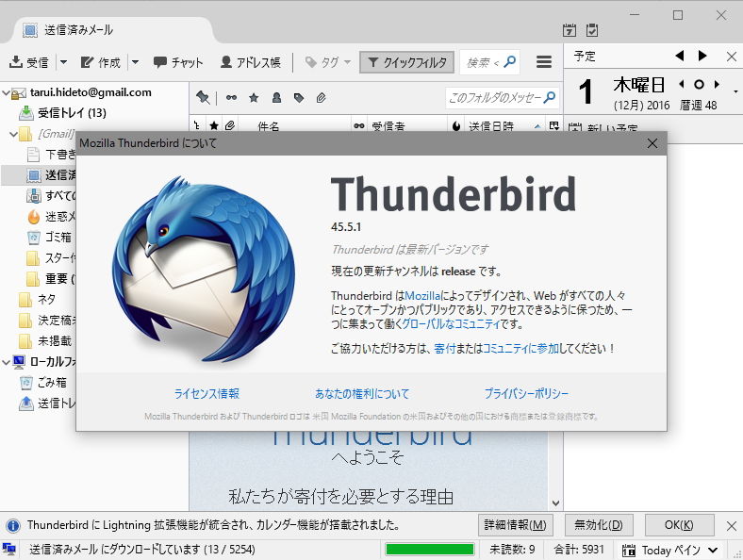Screen dimensions: 743x560
Task: Select the ネタ folder
Action: pos(38,300)
